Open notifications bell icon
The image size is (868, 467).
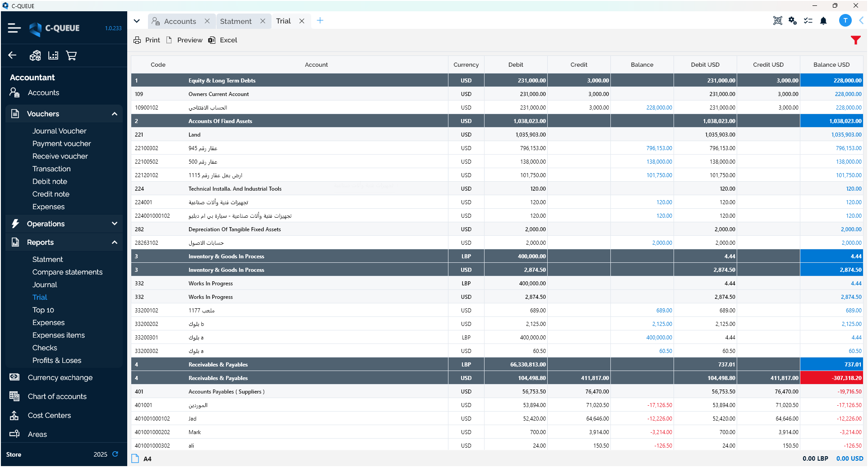(823, 21)
